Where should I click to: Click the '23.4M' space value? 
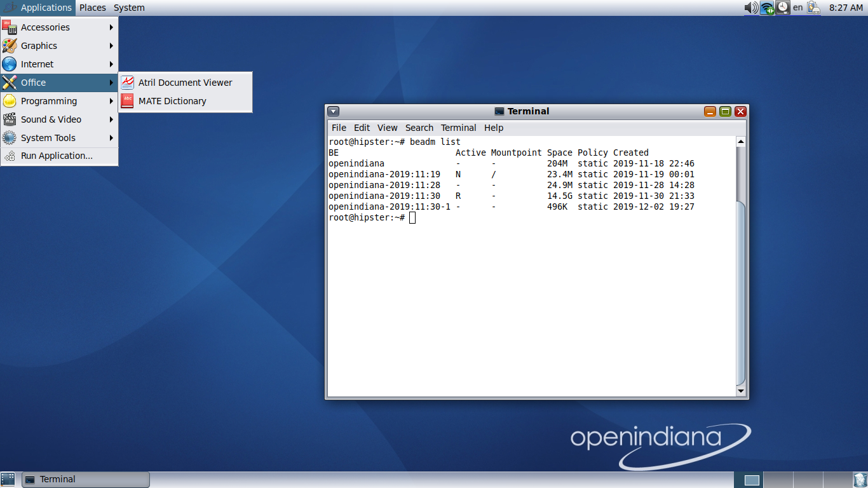(560, 174)
